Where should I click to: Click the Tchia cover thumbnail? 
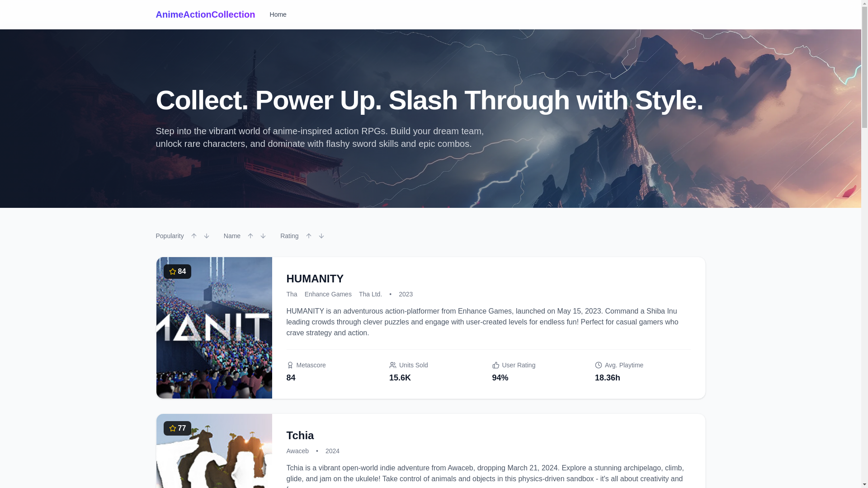pos(214,451)
